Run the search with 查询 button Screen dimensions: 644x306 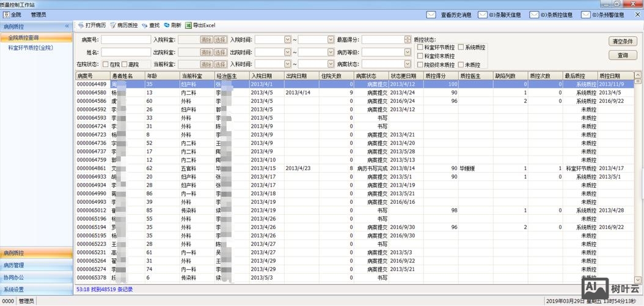(x=623, y=55)
